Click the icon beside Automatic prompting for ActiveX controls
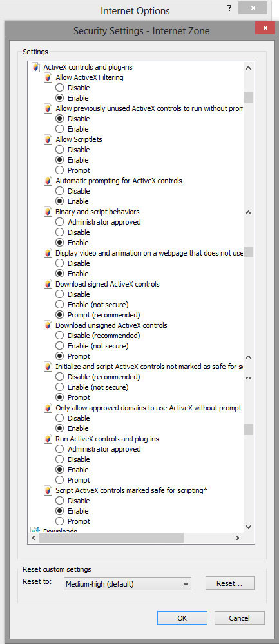The height and width of the screenshot is (644, 279). click(x=48, y=181)
